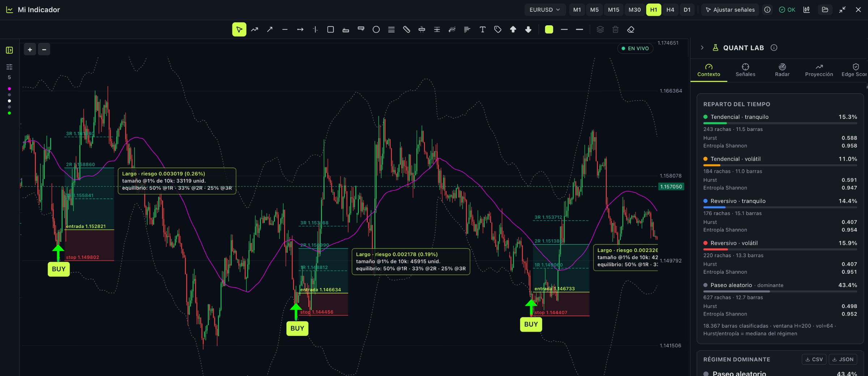Click the info icon next to QUANT LAB
This screenshot has width=868, height=376.
tap(774, 48)
